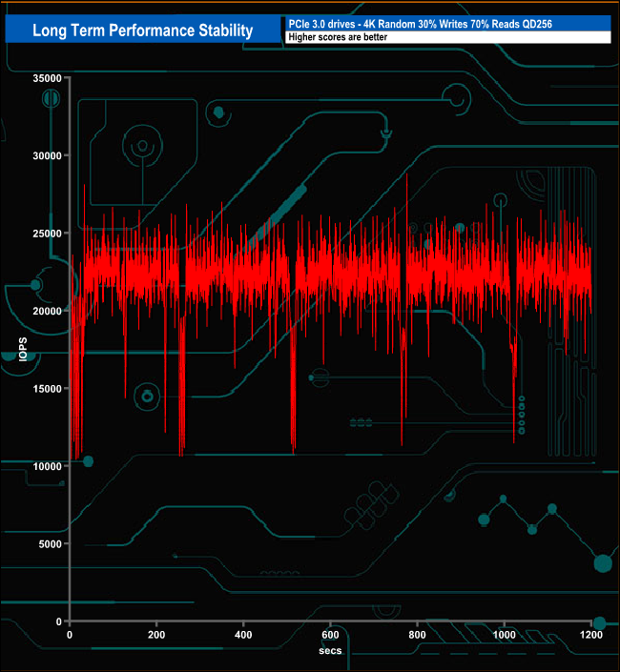Select the 30000 y-axis tick label

[45, 155]
